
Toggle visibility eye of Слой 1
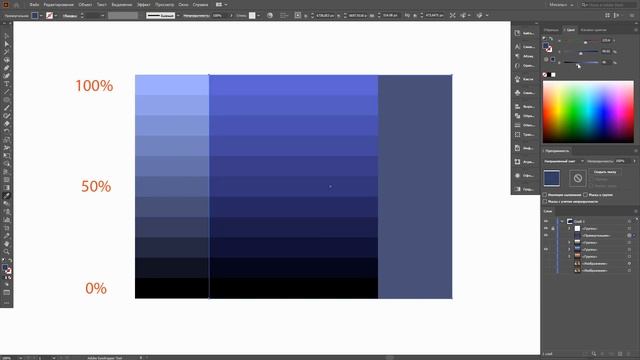click(x=546, y=221)
